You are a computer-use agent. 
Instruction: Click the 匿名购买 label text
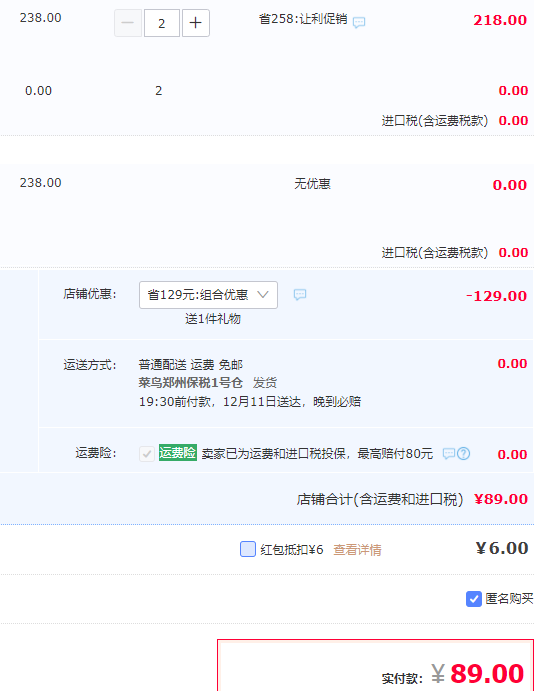coord(509,598)
